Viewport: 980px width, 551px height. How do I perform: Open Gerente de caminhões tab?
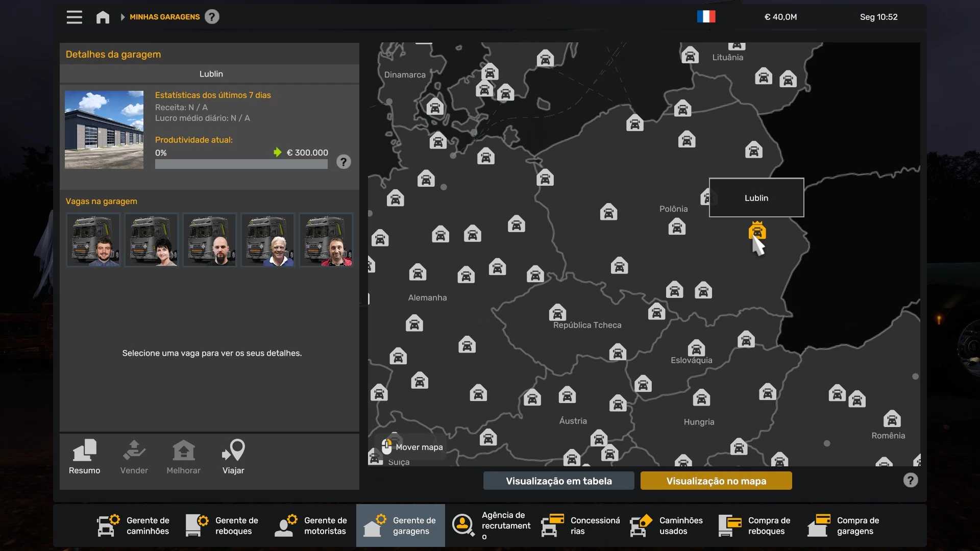(x=134, y=525)
